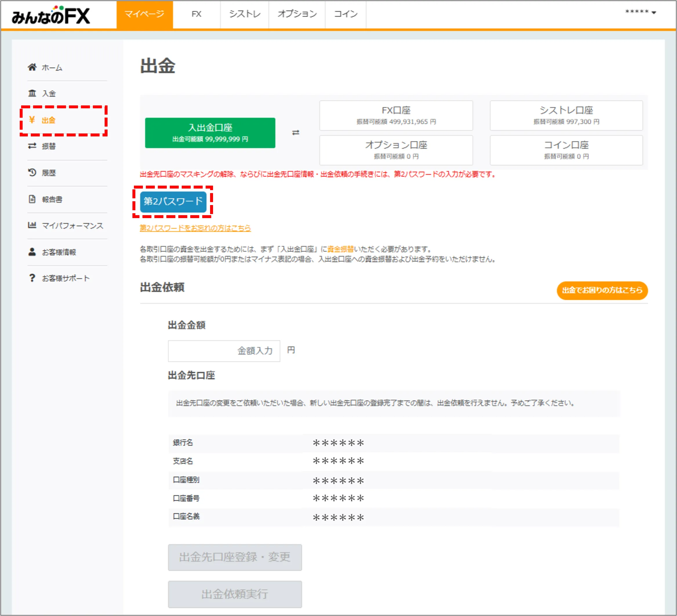Click the masked 口座番号 value
The image size is (677, 616).
(338, 499)
